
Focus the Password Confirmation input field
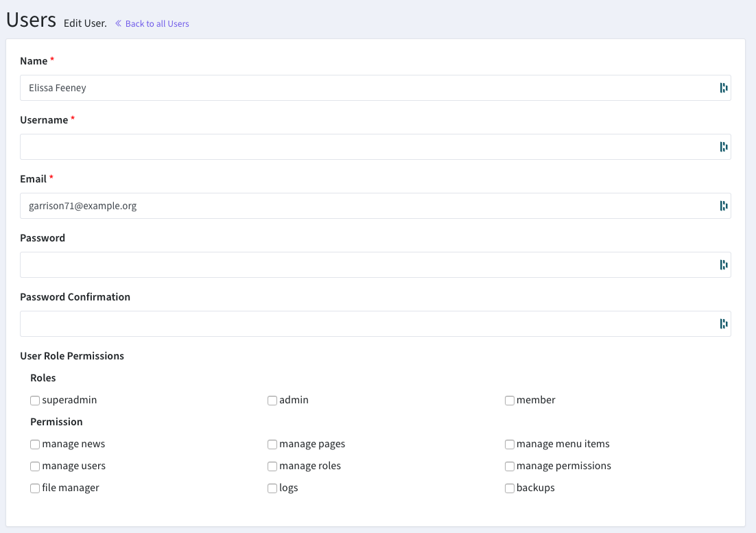(375, 324)
